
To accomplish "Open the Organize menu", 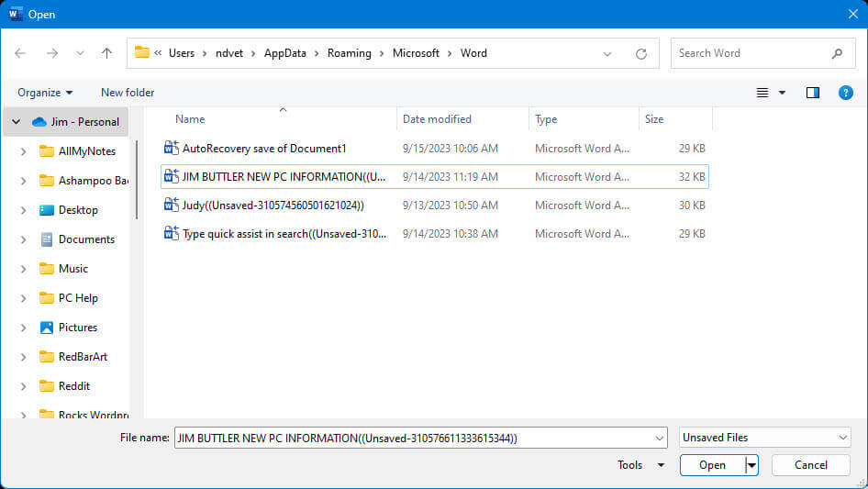I will (45, 93).
